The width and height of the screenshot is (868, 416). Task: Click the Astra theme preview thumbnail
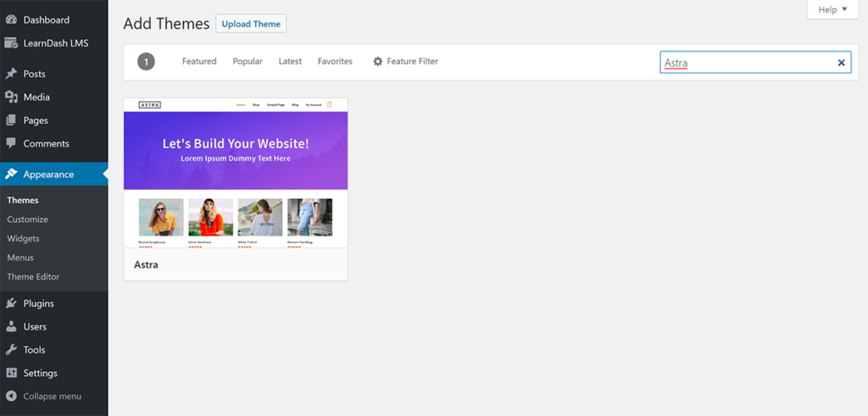point(236,173)
